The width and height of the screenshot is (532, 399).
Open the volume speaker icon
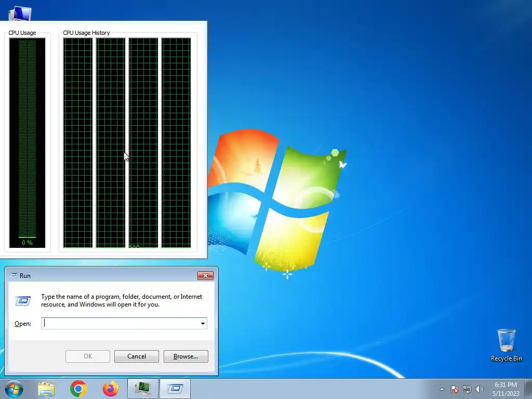pyautogui.click(x=479, y=389)
